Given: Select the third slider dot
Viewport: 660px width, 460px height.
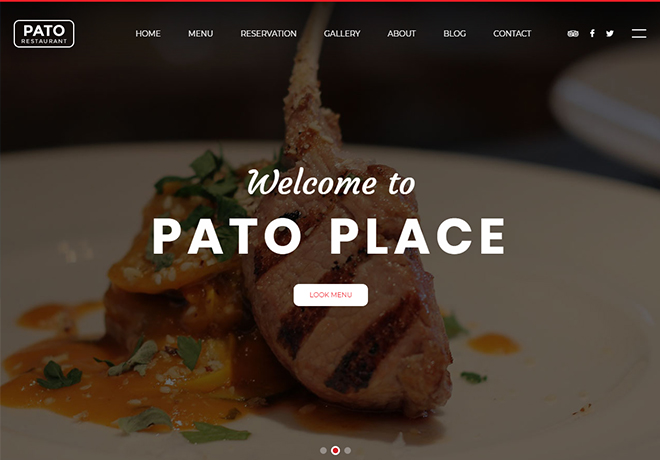Looking at the screenshot, I should point(348,450).
